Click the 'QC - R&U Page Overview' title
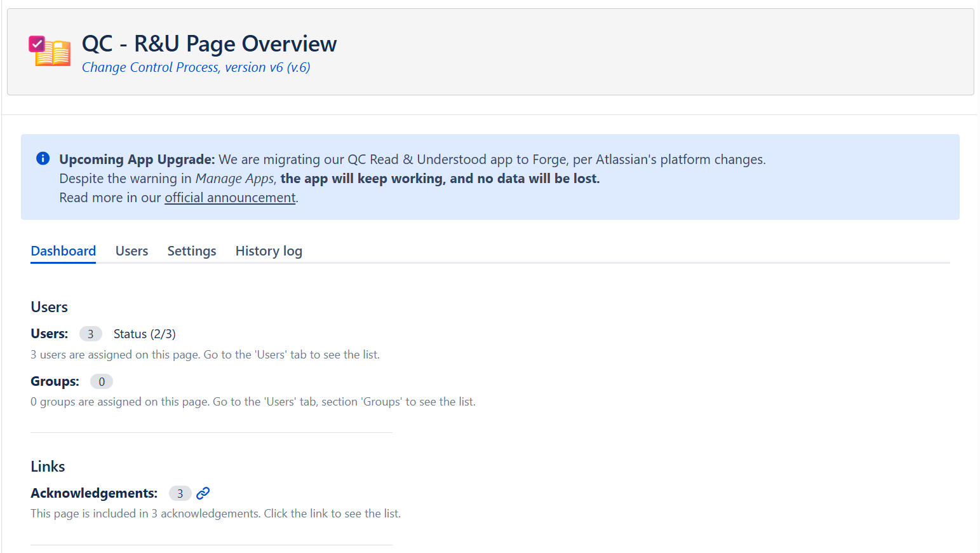Screen dimensions: 980x553 pos(210,44)
